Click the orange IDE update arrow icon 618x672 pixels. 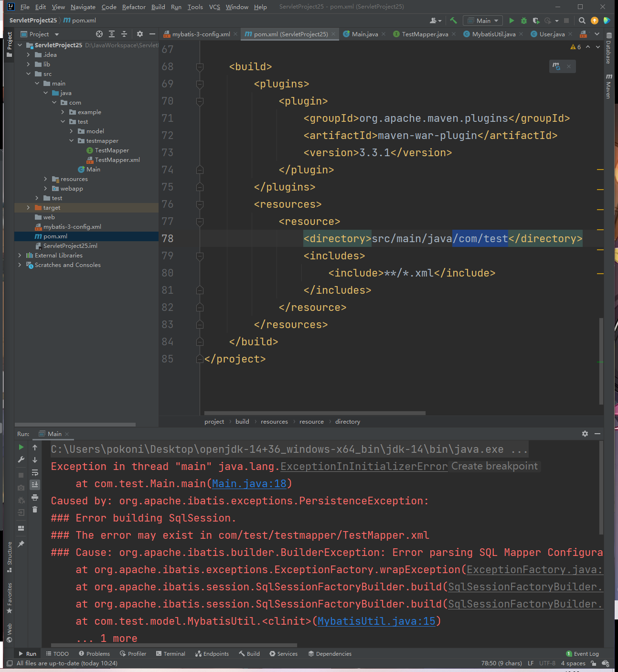pyautogui.click(x=595, y=21)
